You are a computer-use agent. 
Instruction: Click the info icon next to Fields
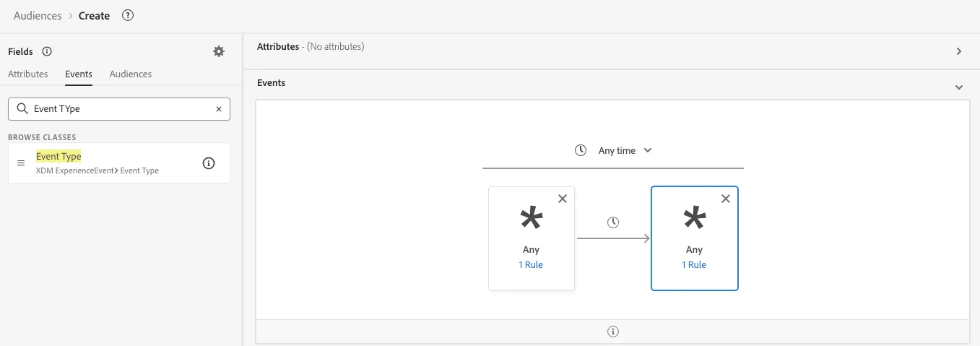(x=47, y=51)
